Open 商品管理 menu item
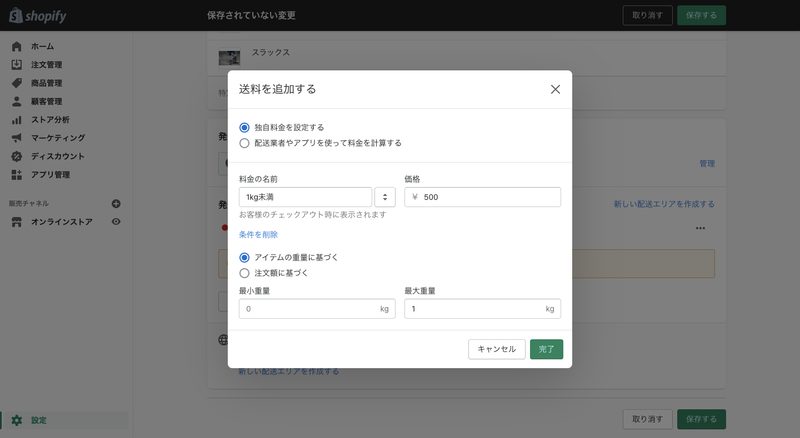 46,83
